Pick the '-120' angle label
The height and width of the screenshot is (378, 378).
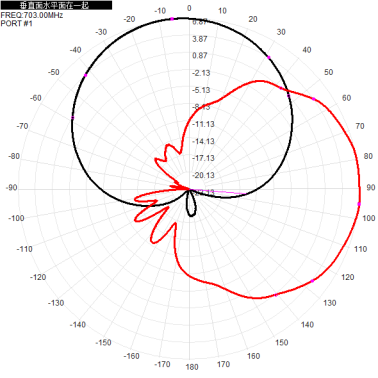tap(38, 277)
